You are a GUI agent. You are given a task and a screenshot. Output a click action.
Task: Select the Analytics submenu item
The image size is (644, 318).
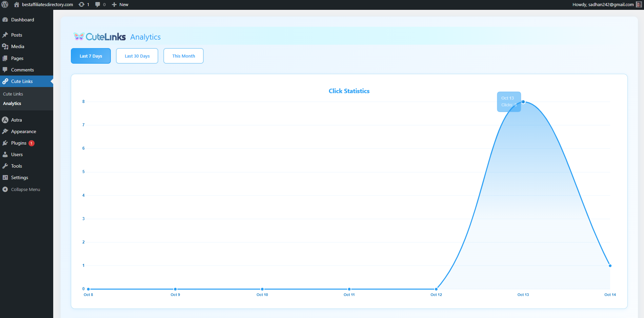(x=12, y=103)
